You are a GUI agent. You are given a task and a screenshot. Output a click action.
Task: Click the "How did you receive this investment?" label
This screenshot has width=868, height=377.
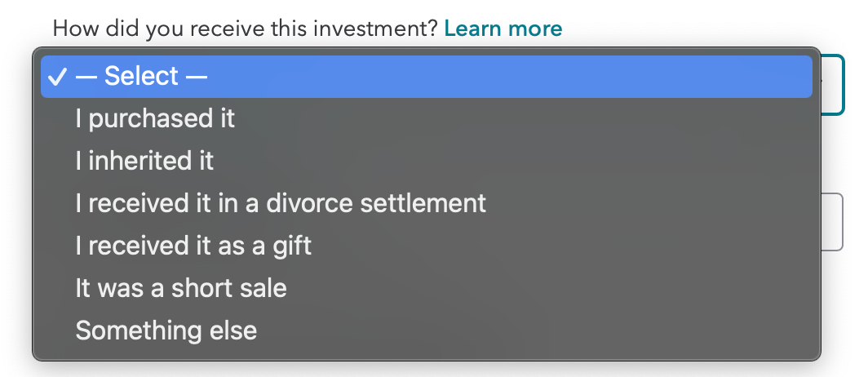pos(245,29)
